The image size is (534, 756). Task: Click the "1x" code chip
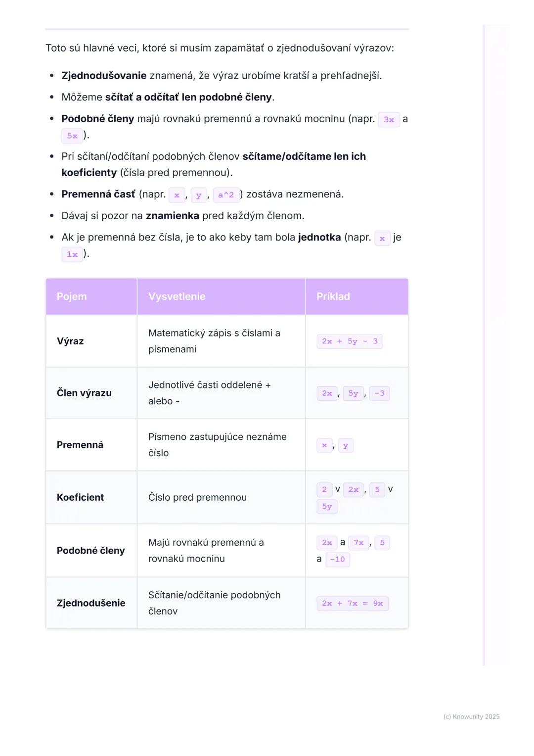[72, 254]
